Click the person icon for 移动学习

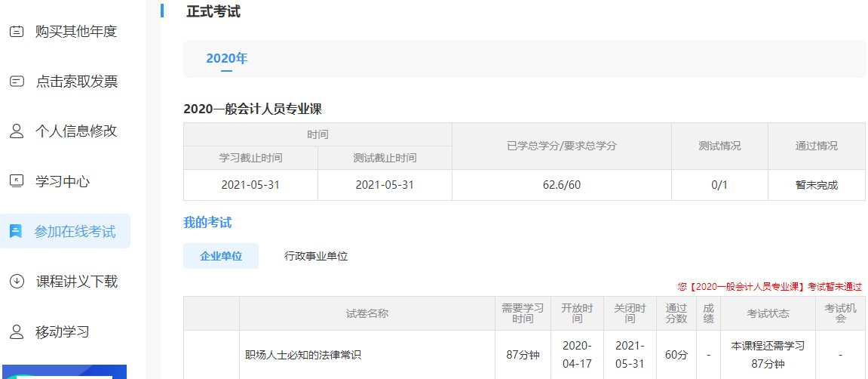pyautogui.click(x=17, y=331)
